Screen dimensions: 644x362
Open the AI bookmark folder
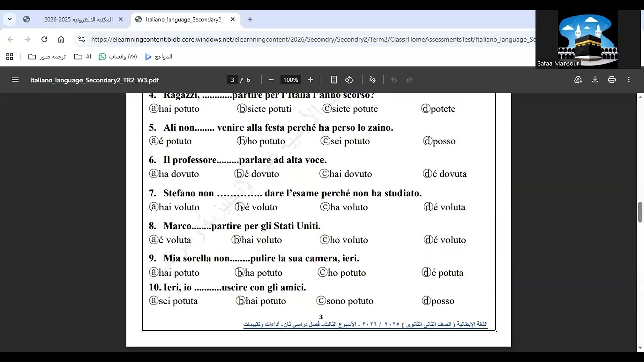click(x=83, y=57)
